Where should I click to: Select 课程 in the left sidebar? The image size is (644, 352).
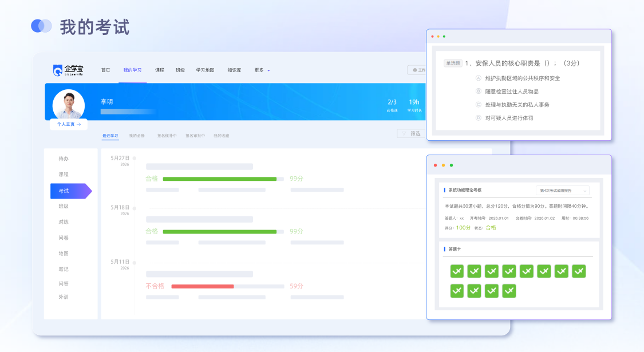63,174
